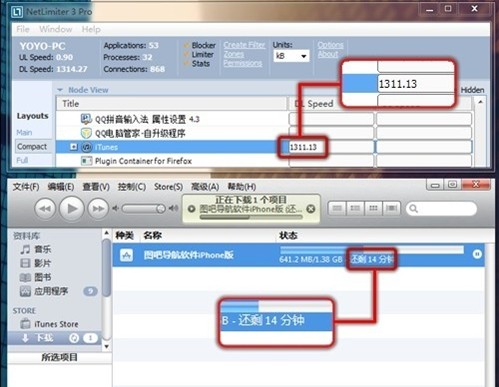Click the DL Speed column header
The width and height of the screenshot is (499, 387).
[313, 104]
